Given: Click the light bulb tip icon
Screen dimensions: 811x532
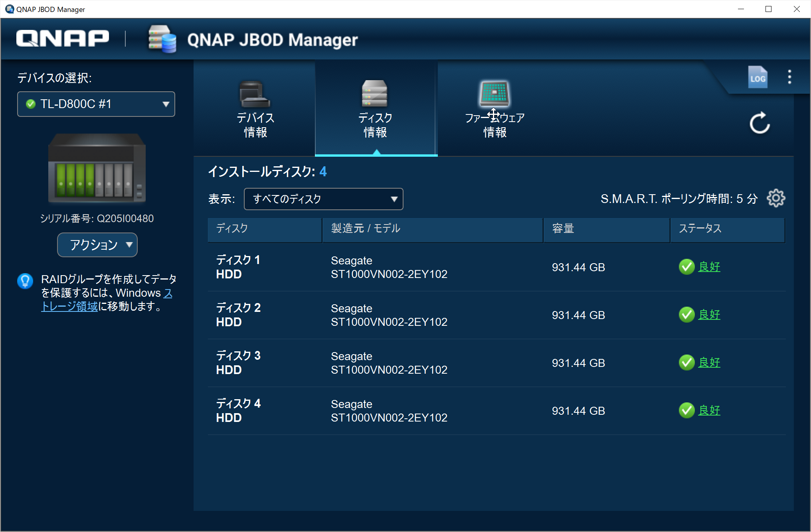Looking at the screenshot, I should (x=25, y=281).
